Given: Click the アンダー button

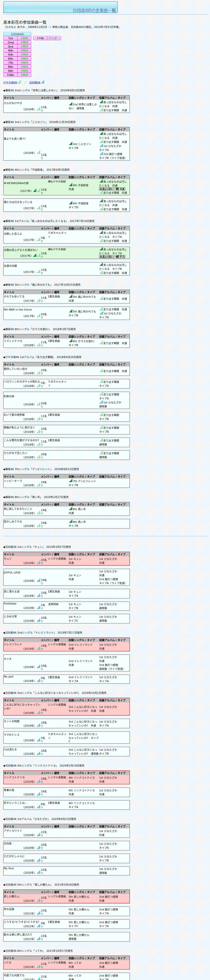Looking at the screenshot, I should 54,38.
